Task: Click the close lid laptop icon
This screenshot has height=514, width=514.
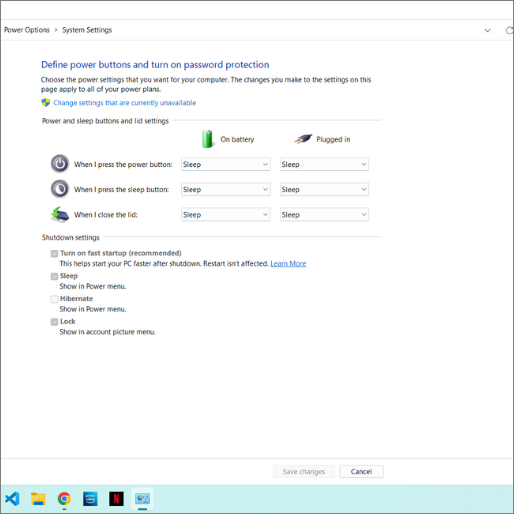Action: [x=60, y=214]
